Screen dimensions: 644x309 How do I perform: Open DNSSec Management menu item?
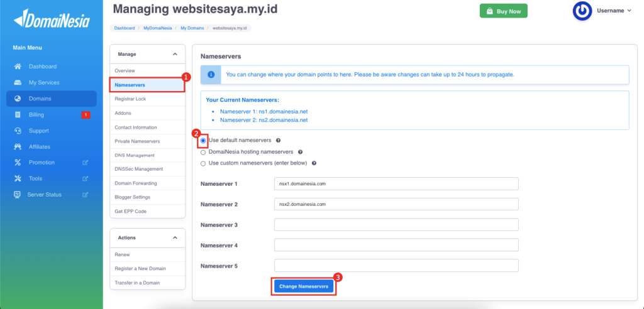(x=147, y=169)
